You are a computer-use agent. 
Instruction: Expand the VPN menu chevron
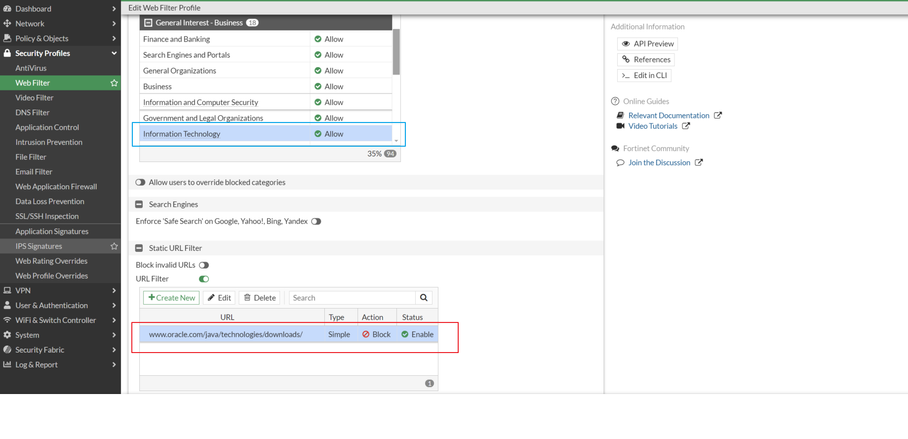(114, 291)
